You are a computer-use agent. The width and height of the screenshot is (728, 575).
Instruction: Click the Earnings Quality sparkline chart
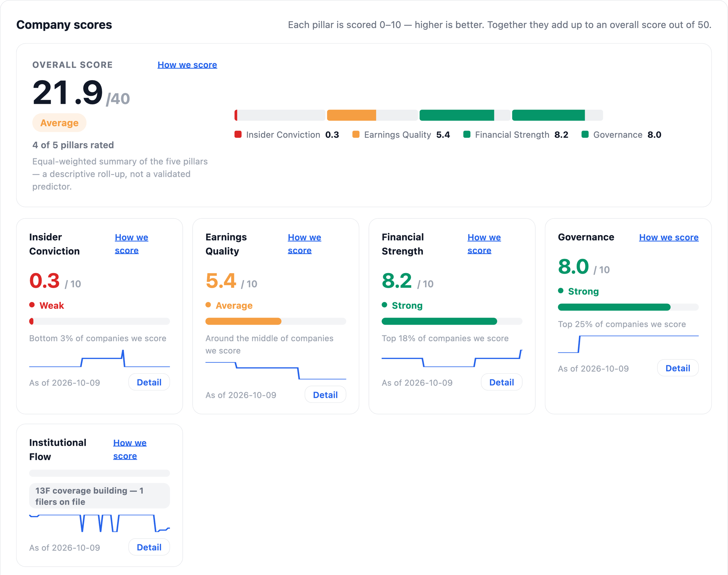pos(276,371)
